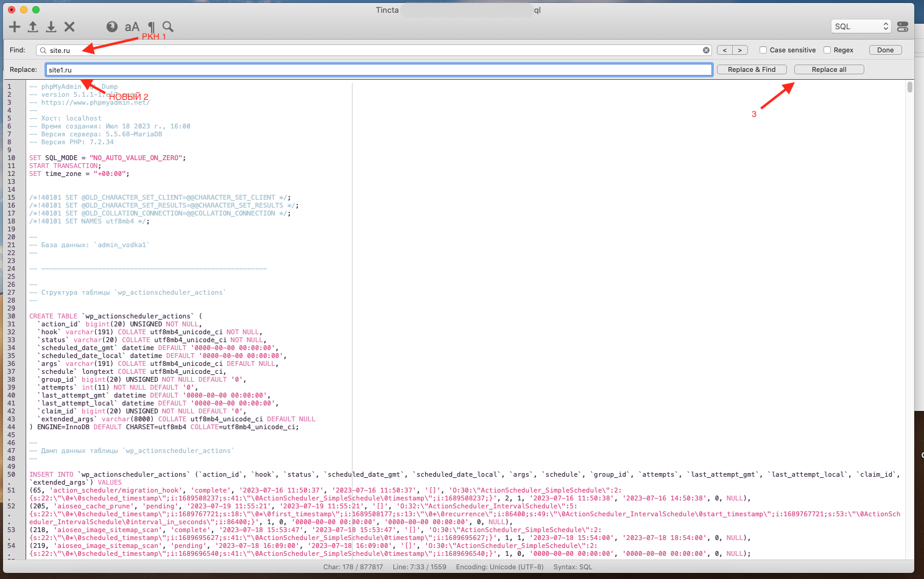This screenshot has width=924, height=579.
Task: Enable the Regex checkbox
Action: coord(827,50)
